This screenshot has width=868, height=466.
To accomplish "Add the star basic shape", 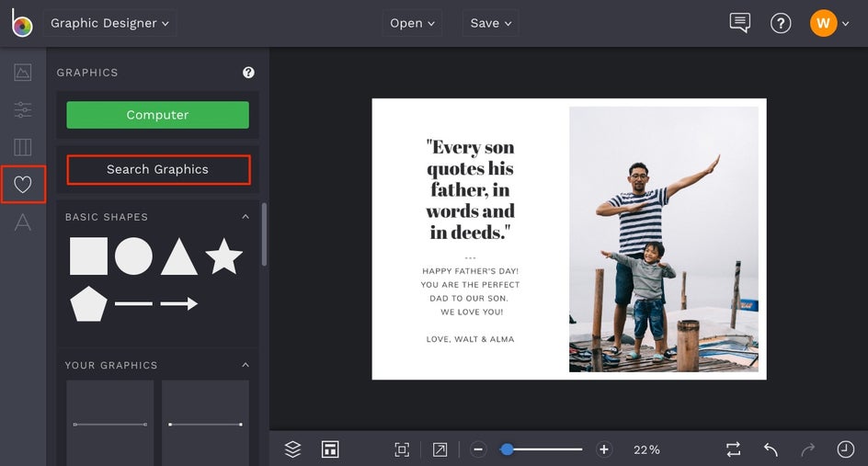I will coord(223,256).
